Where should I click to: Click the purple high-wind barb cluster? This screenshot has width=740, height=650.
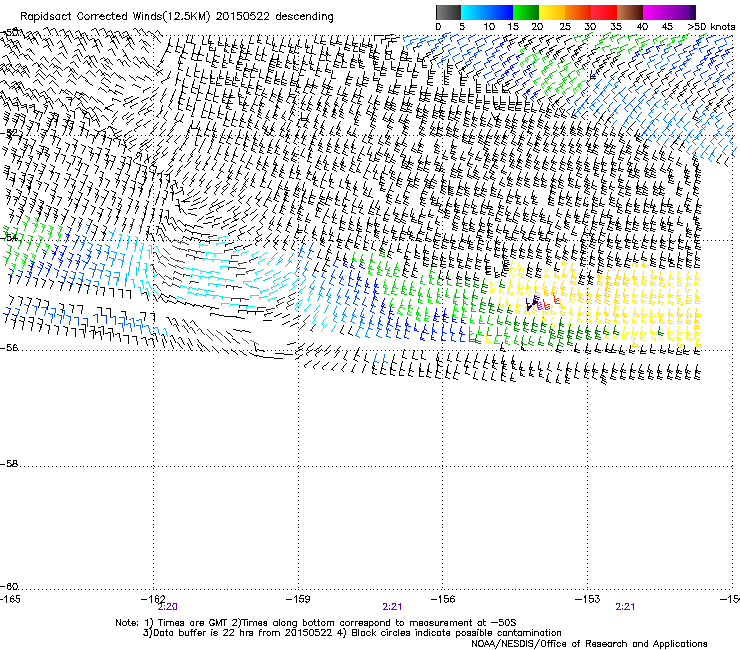532,303
